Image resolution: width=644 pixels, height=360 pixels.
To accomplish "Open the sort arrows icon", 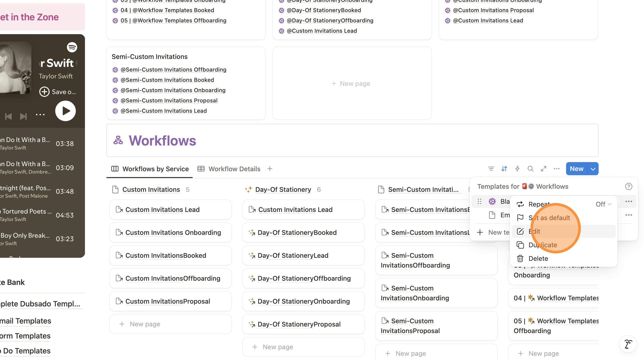I will 504,169.
